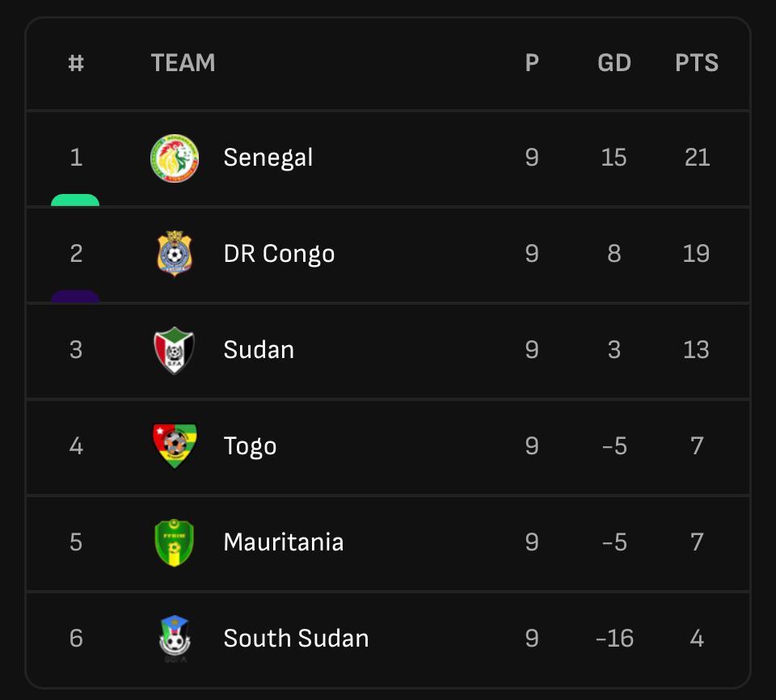776x700 pixels.
Task: Open the DR Congo team page
Action: point(279,254)
